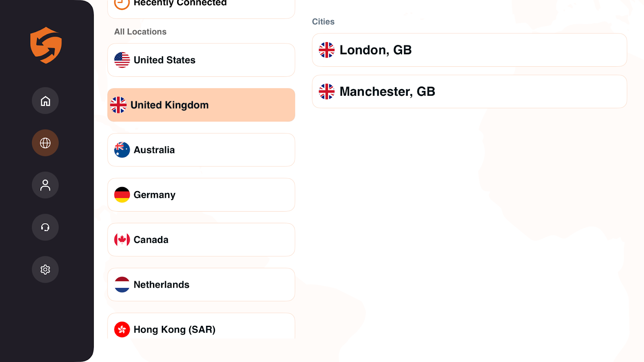Click the Australia flag icon

point(122,150)
